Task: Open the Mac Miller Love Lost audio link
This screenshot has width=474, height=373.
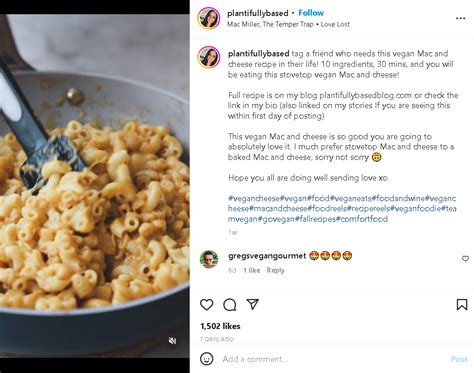Action: [x=288, y=24]
